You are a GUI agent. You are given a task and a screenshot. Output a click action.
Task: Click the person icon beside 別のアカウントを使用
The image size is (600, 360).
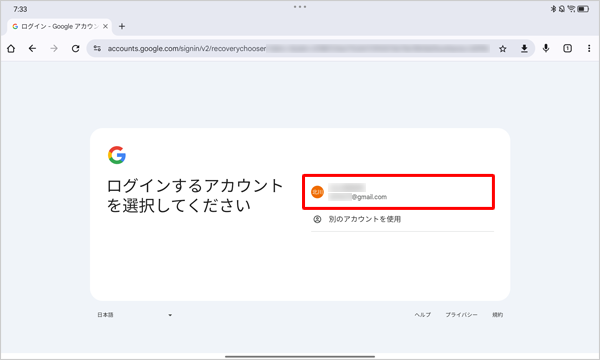click(x=317, y=219)
